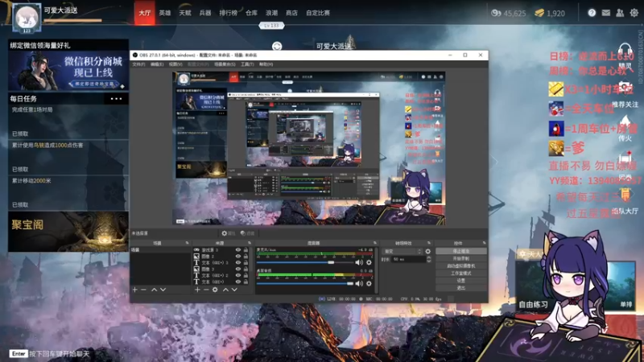Add a new scene with the plus icon
Image resolution: width=644 pixels, height=362 pixels.
coord(135,290)
